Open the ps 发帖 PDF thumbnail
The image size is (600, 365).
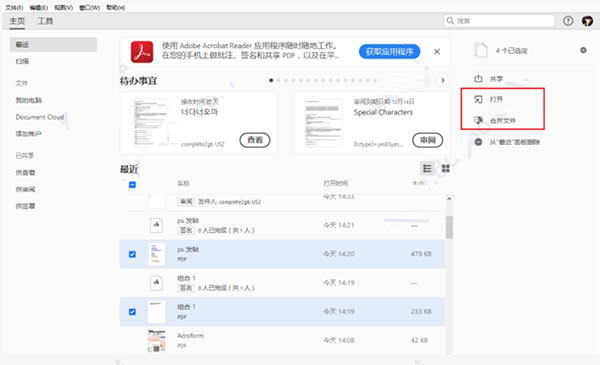pos(157,254)
